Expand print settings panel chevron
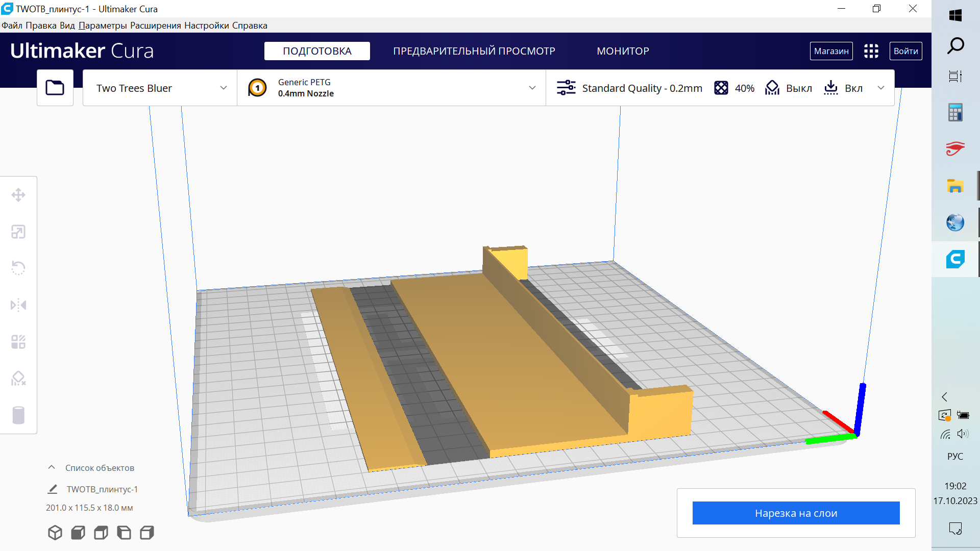This screenshot has width=980, height=551. pos(880,88)
